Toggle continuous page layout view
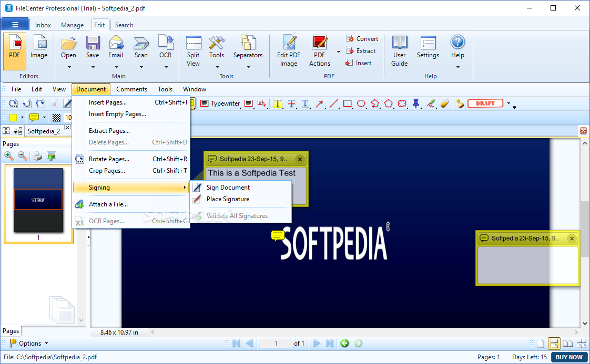 click(x=554, y=344)
